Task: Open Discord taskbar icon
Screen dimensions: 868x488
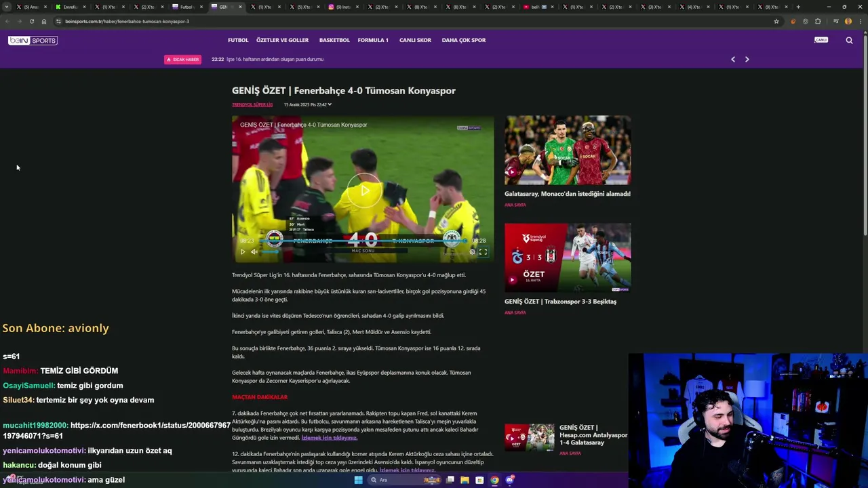Action: click(510, 480)
